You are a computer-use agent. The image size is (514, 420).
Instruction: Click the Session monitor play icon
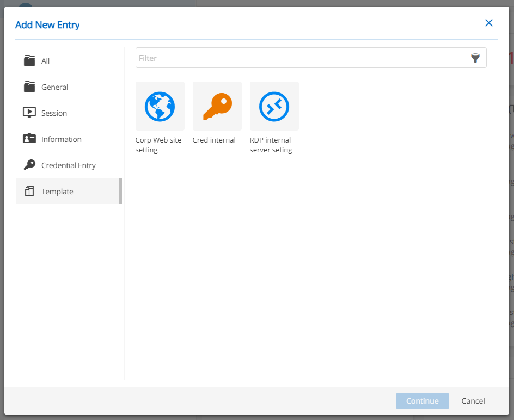pos(29,113)
